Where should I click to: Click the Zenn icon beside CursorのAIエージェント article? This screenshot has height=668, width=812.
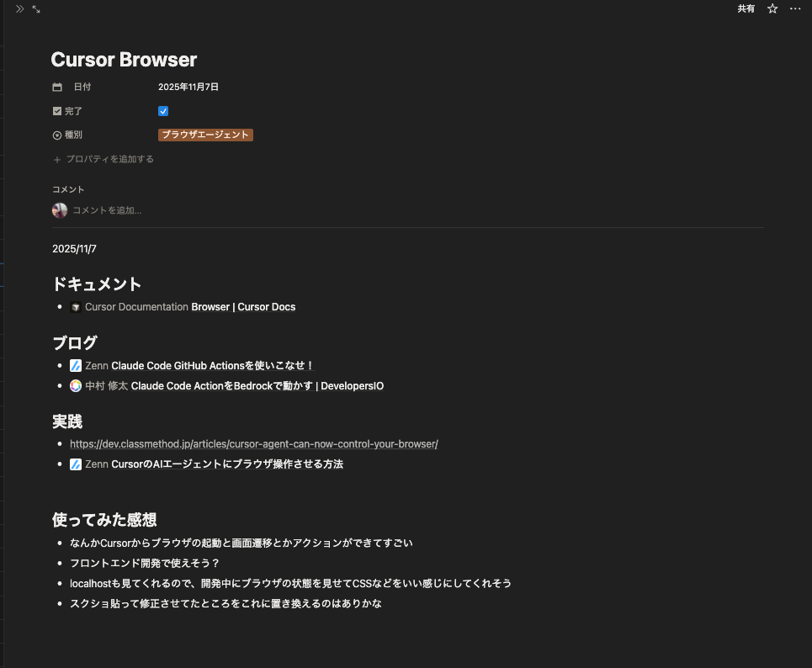(75, 464)
